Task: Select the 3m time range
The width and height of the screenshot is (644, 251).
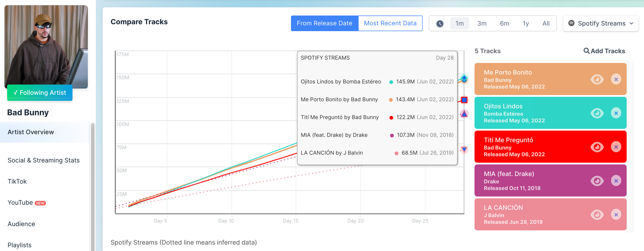Action: [482, 23]
